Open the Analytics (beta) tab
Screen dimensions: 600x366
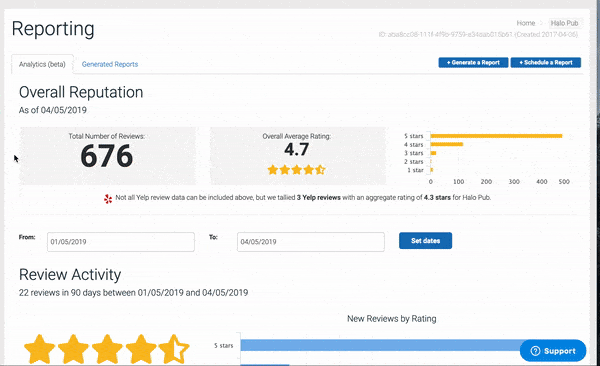[x=42, y=64]
